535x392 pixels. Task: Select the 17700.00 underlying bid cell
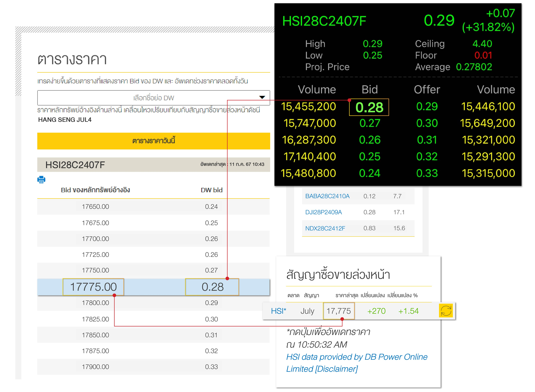coord(95,239)
